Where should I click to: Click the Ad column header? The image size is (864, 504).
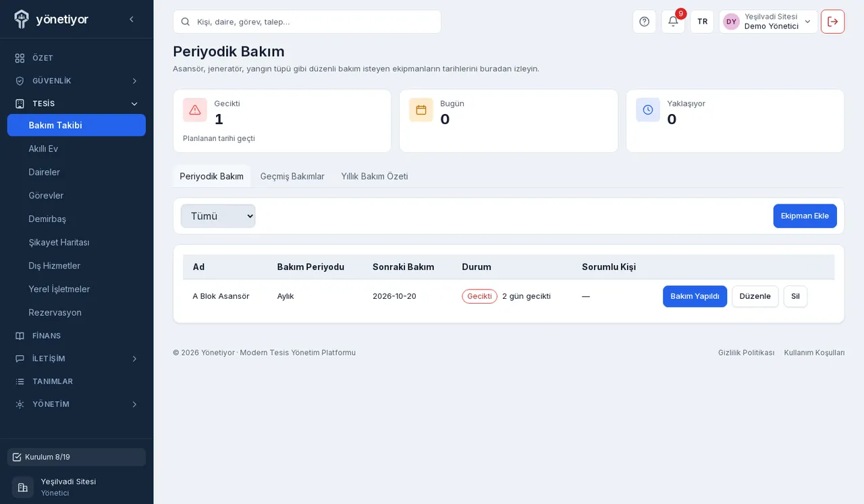198,267
